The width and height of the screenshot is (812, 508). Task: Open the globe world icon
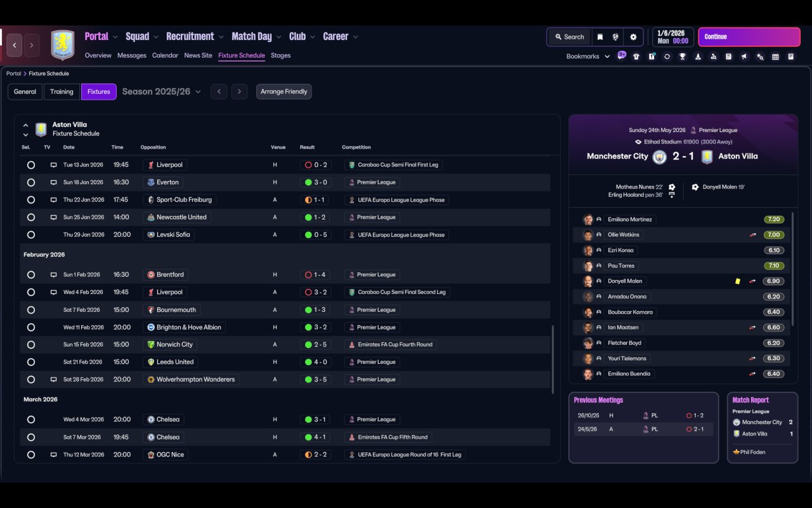tap(615, 37)
